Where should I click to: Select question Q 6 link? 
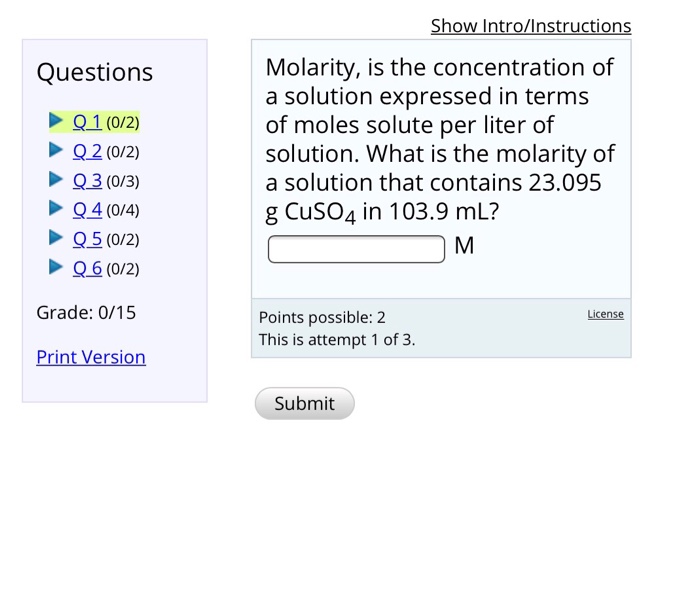tap(88, 269)
